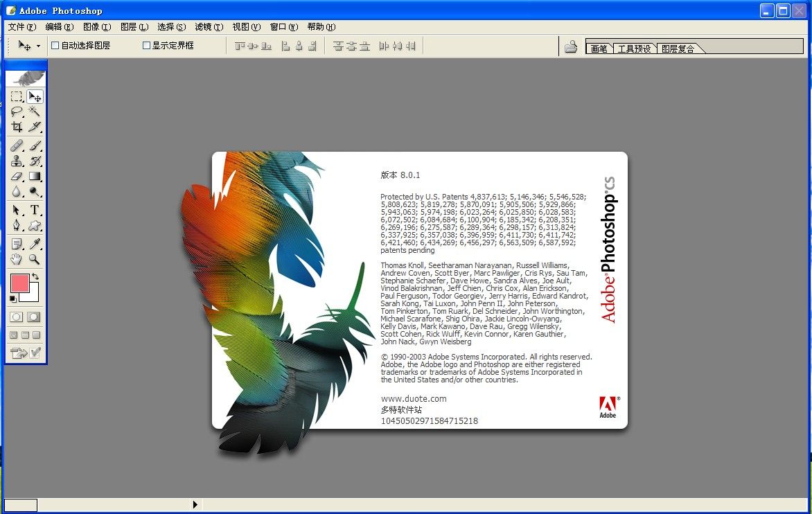Open the 编辑 menu
This screenshot has height=514, width=812.
pyautogui.click(x=59, y=27)
